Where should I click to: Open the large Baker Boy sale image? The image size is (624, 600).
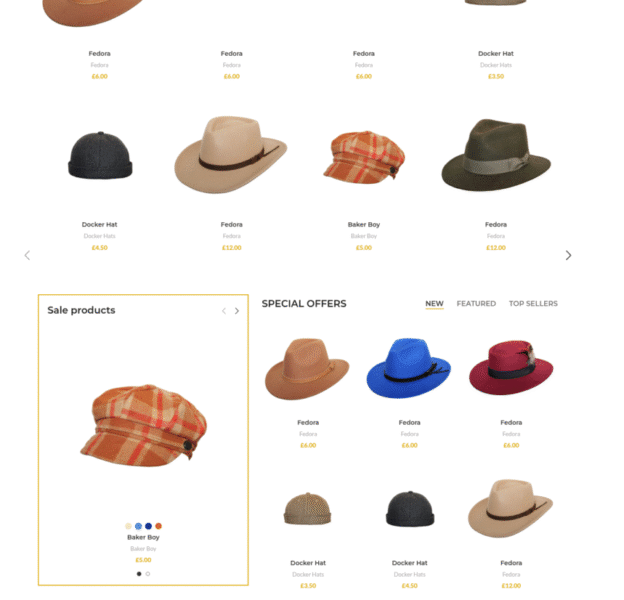143,425
